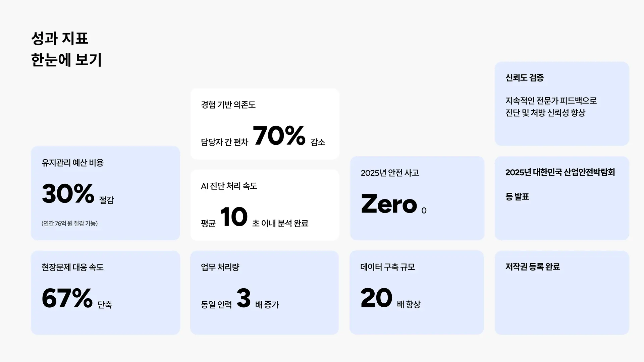Click the '등 발표' text
The height and width of the screenshot is (362, 644).
517,197
